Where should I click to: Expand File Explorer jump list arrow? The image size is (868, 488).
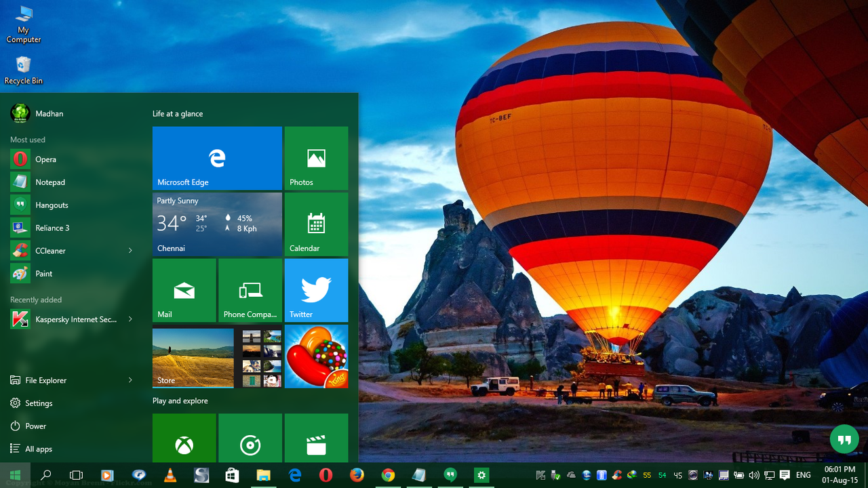130,380
